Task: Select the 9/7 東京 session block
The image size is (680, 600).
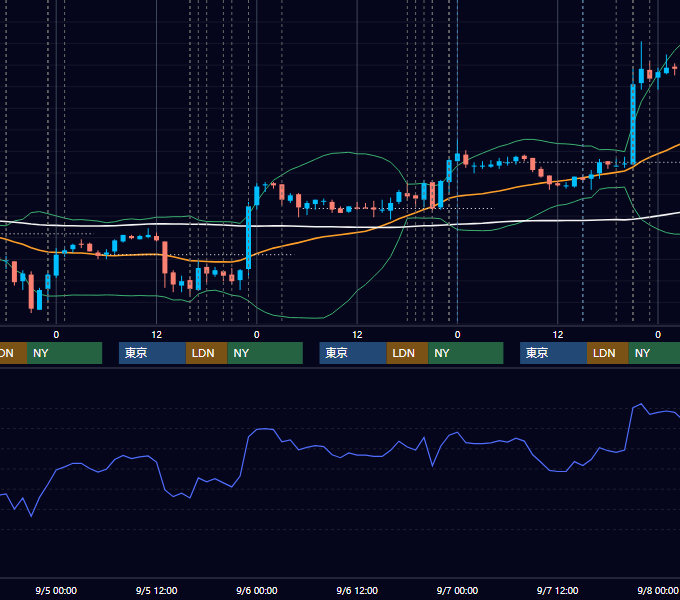Action: point(553,353)
